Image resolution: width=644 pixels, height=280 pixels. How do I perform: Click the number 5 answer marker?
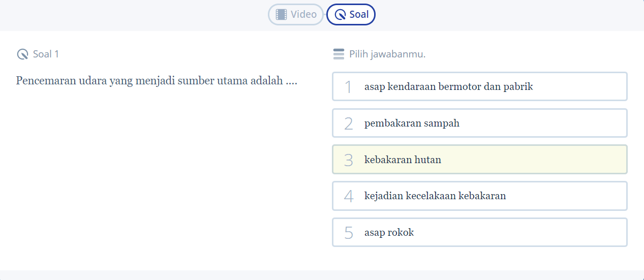(x=348, y=233)
